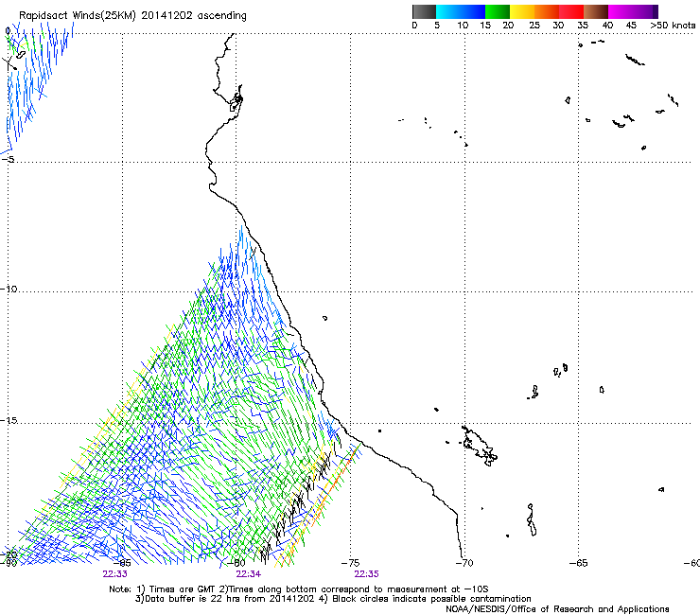Pick the dark purple 45–50 knots legend color

click(x=645, y=11)
